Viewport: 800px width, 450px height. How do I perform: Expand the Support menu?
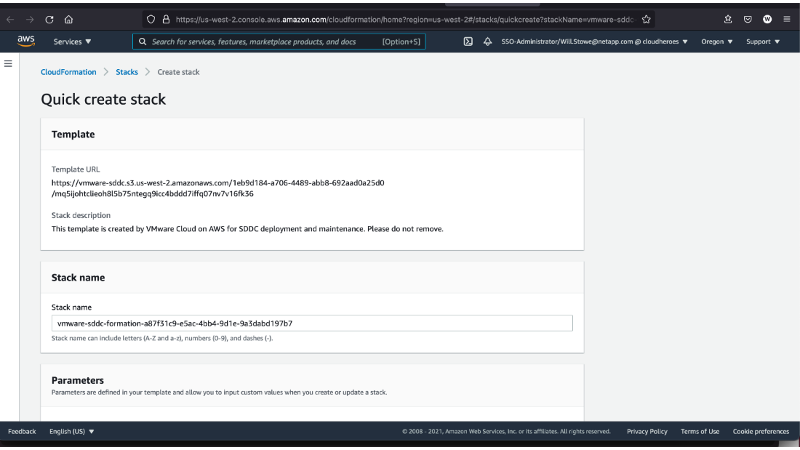[x=763, y=41]
